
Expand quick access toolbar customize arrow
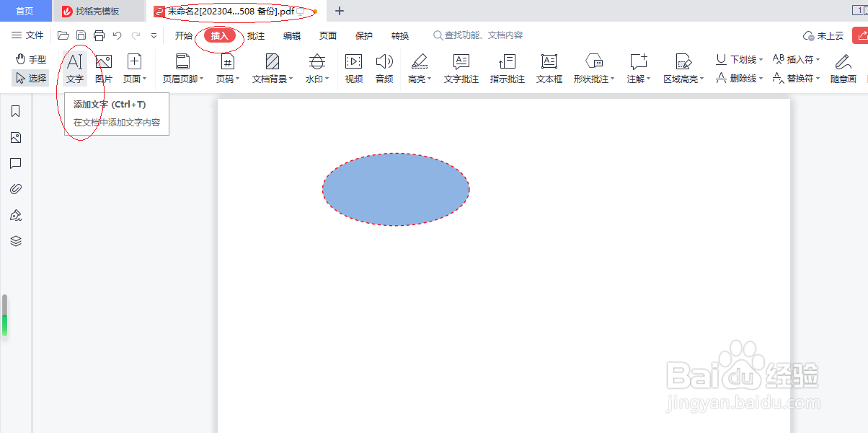coord(154,35)
